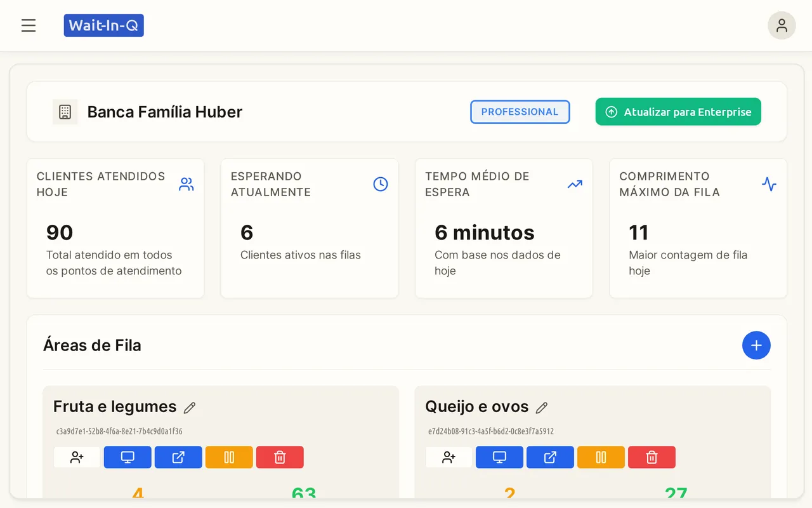Open the user profile avatar menu

tap(782, 25)
